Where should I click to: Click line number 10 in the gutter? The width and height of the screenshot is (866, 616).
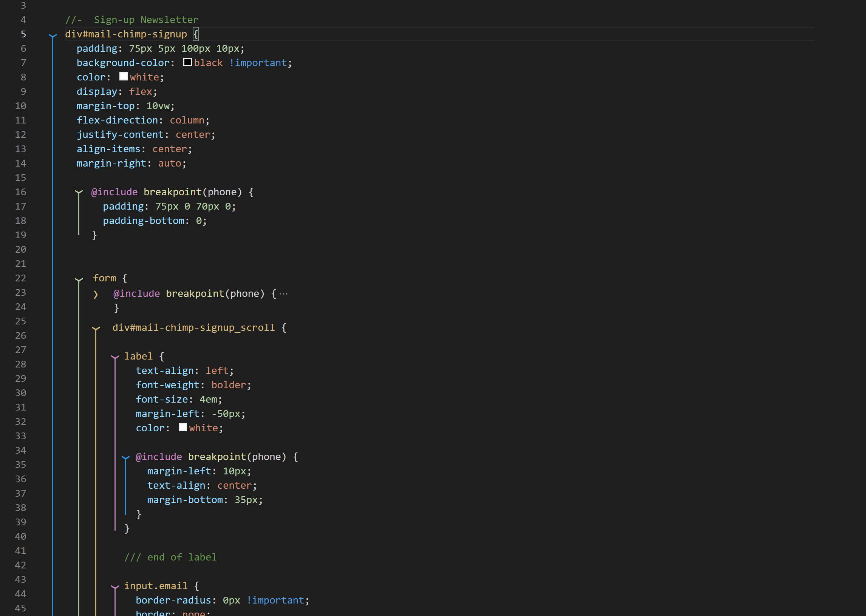click(21, 106)
